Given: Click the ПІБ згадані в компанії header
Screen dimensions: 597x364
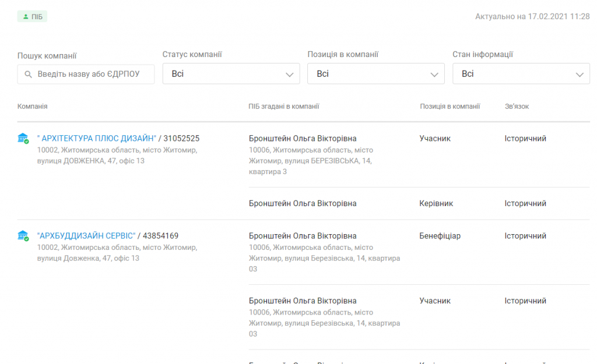Looking at the screenshot, I should click(284, 107).
